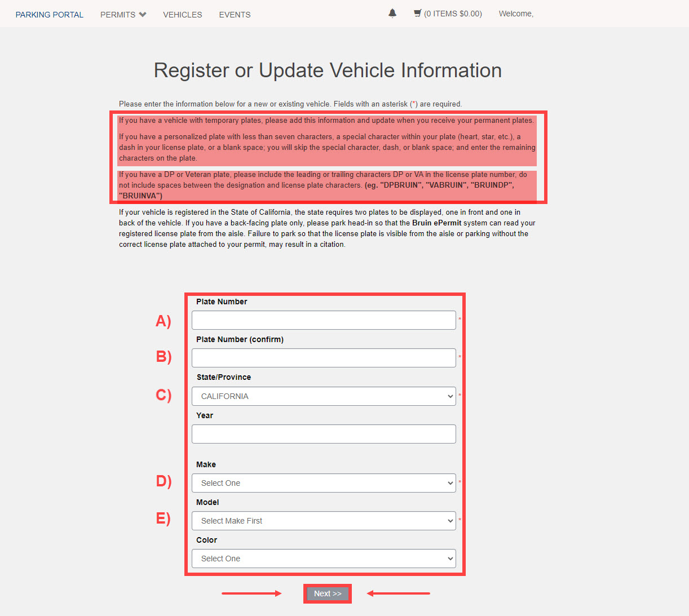Open the Make dropdown
Image resolution: width=689 pixels, height=616 pixels.
click(x=324, y=483)
